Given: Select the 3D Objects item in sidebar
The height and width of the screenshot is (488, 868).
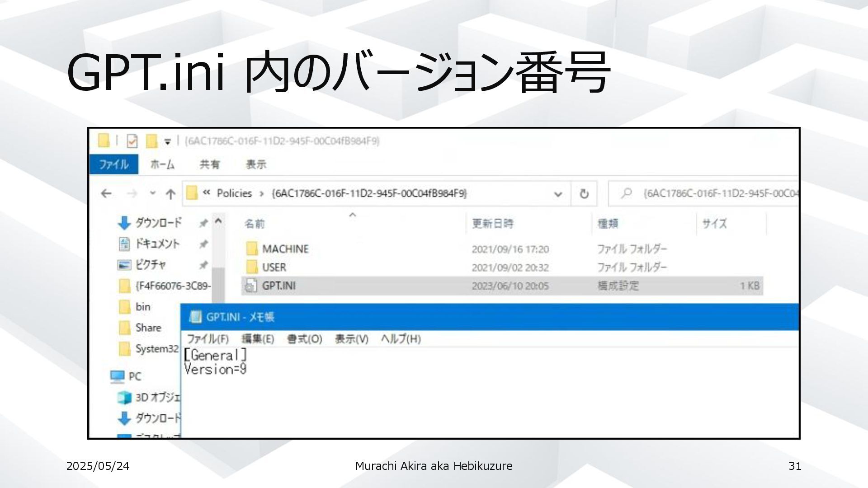Looking at the screenshot, I should pos(157,398).
